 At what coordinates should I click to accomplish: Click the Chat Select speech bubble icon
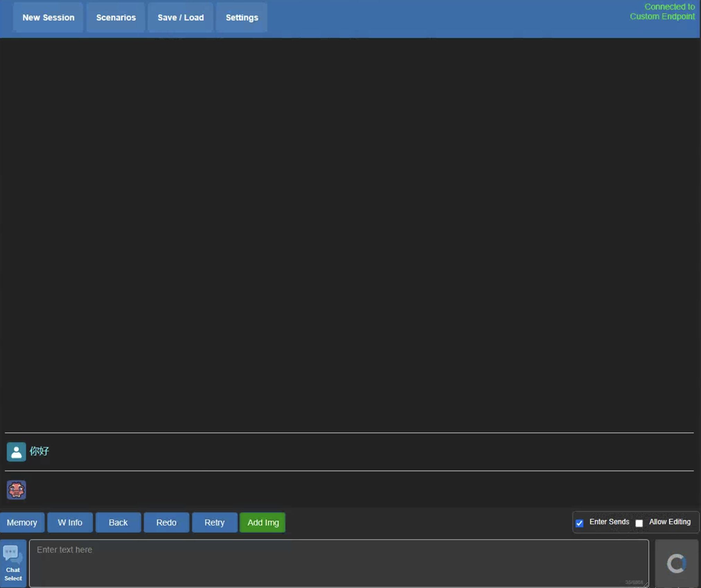pyautogui.click(x=12, y=555)
